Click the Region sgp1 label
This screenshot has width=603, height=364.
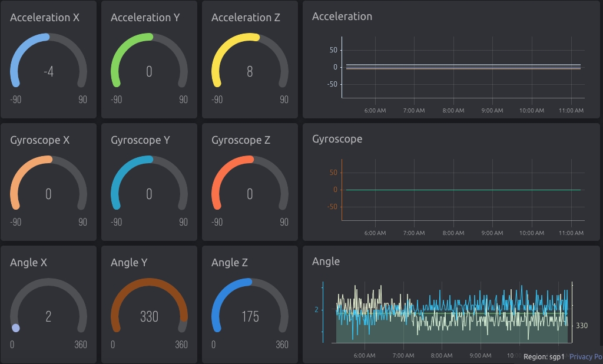(x=544, y=356)
